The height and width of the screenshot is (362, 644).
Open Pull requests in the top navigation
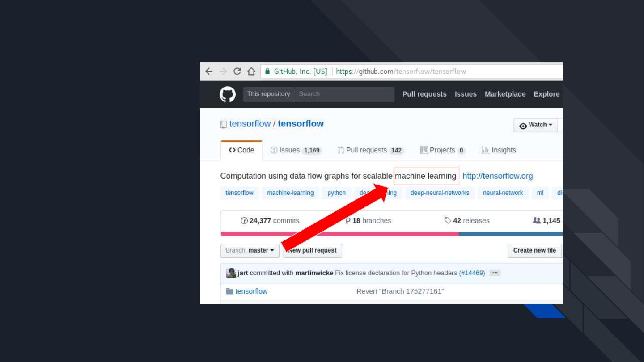point(424,94)
